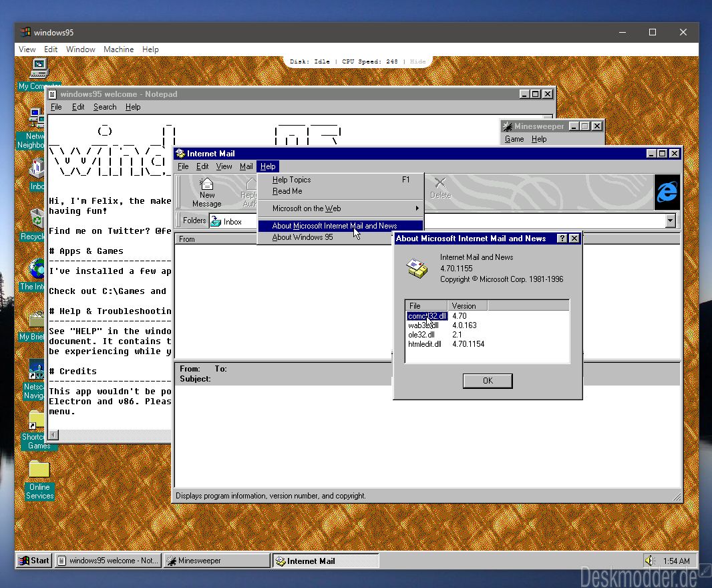Open the Game menu in Minesweeper
This screenshot has height=588, width=712.
point(514,139)
